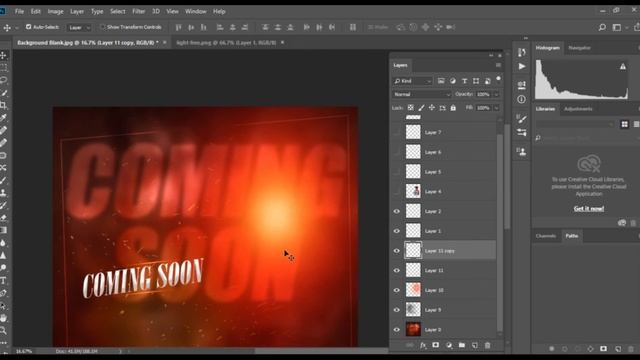This screenshot has height=360, width=640.
Task: Create a new layer
Action: tap(475, 345)
